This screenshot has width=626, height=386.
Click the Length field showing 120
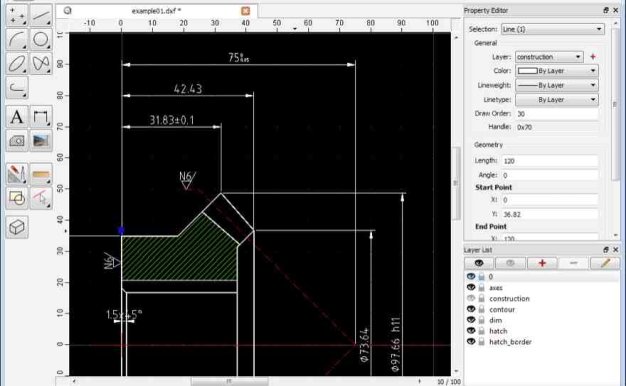(x=550, y=161)
